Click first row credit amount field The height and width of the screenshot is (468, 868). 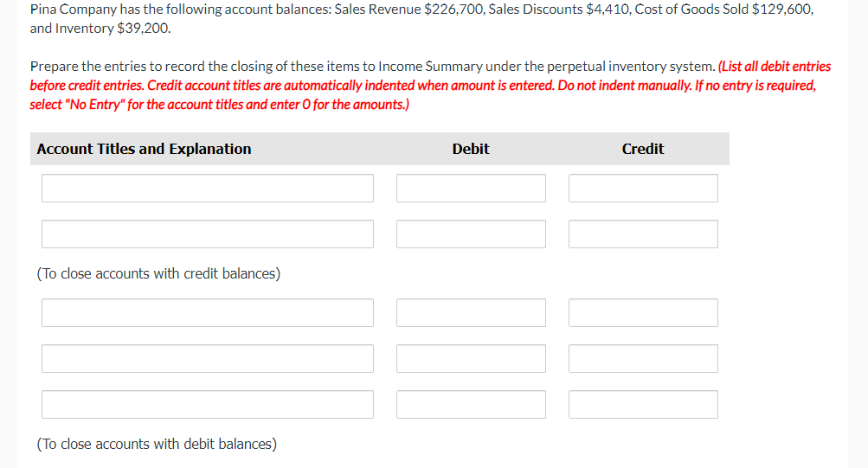pos(643,188)
